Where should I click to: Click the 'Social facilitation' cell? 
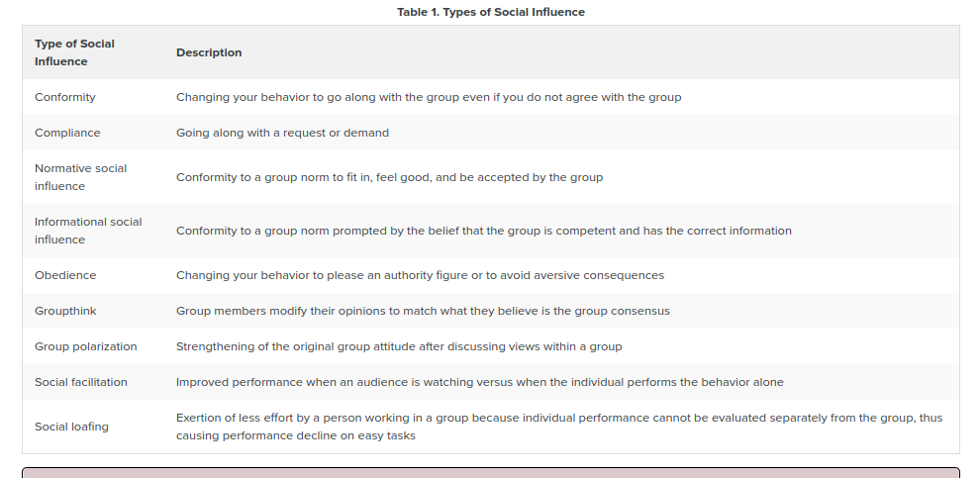(x=80, y=382)
